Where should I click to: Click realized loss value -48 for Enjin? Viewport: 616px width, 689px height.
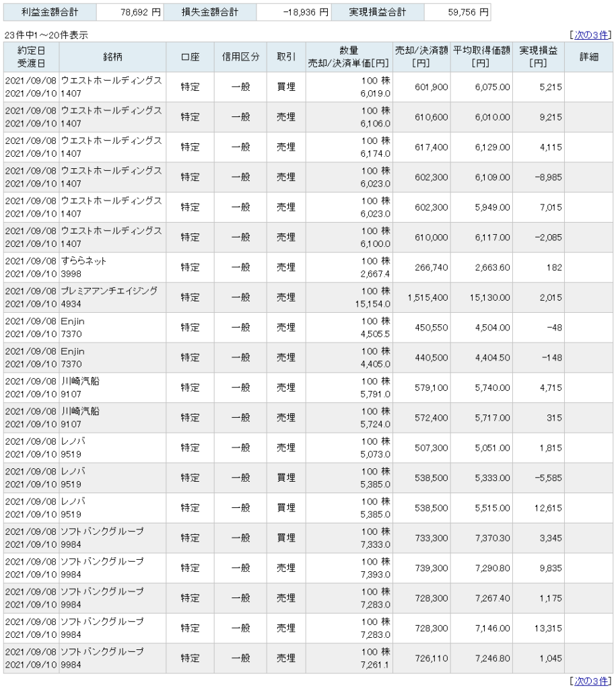pyautogui.click(x=553, y=328)
